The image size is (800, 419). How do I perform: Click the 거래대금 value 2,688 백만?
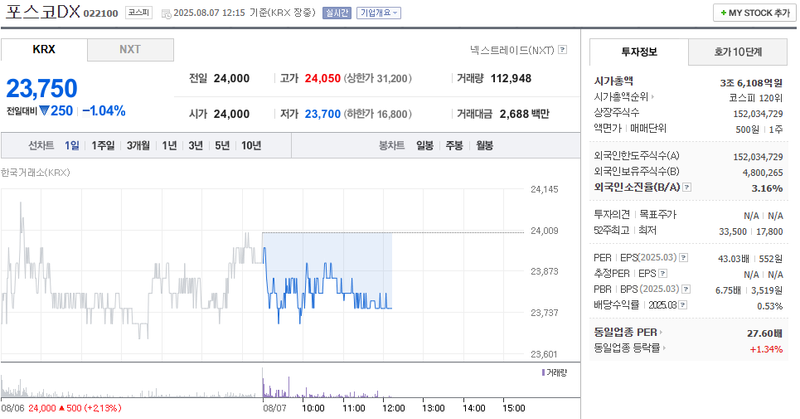(524, 114)
